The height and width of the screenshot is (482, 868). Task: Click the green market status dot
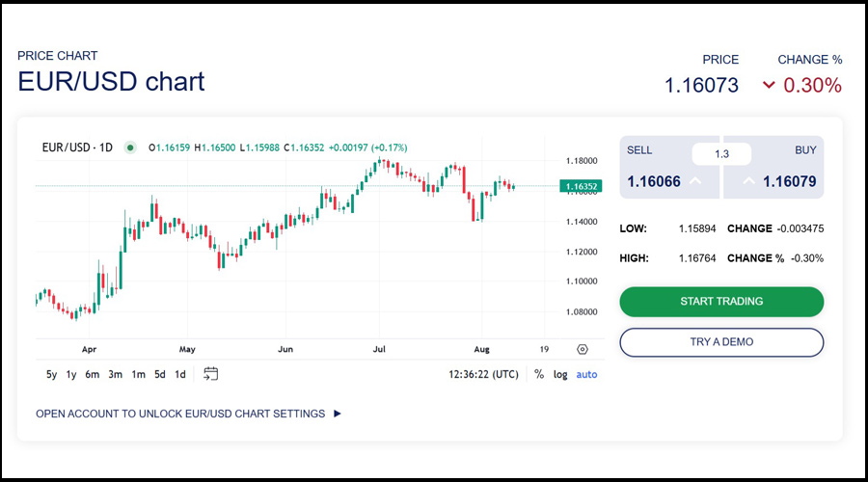[x=130, y=147]
